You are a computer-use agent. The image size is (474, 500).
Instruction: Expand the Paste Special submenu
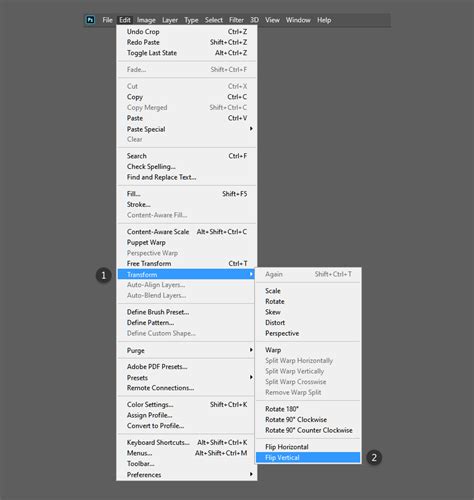point(187,129)
